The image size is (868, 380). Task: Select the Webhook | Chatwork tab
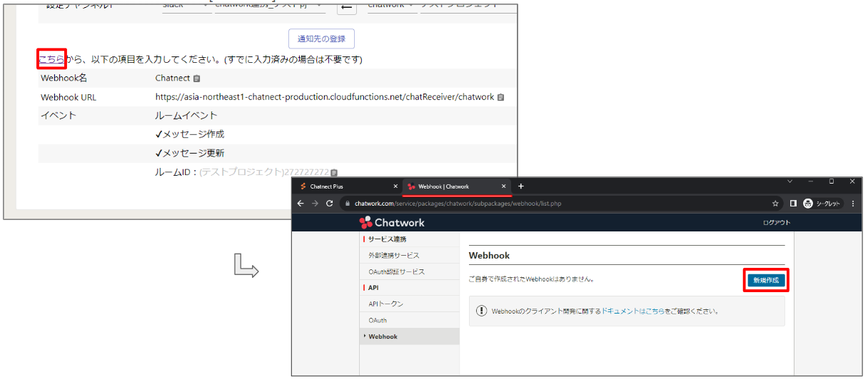(457, 186)
